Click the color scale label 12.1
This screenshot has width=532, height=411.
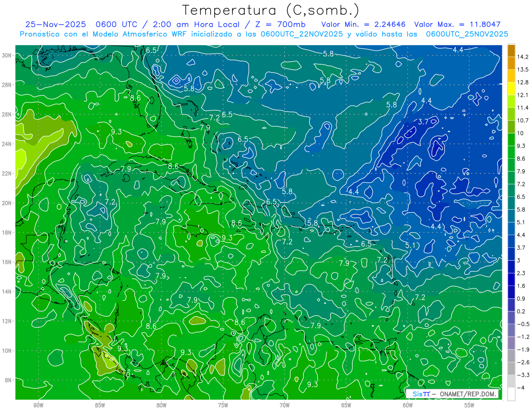point(523,95)
